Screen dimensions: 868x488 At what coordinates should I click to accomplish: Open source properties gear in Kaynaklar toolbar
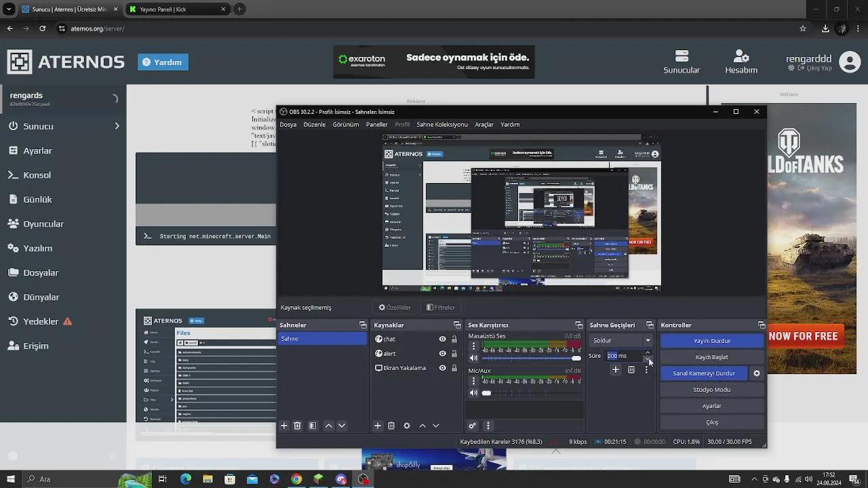[x=407, y=426]
